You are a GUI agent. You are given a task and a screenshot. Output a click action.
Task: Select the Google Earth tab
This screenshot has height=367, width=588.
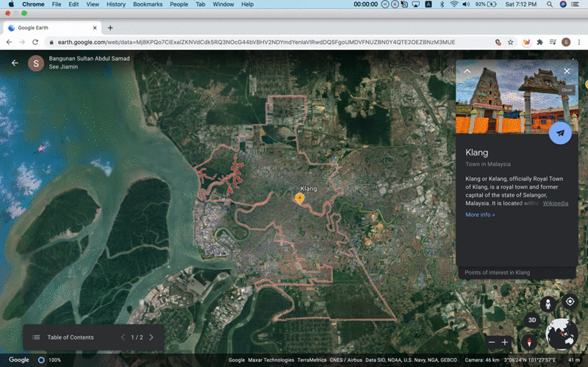52,28
